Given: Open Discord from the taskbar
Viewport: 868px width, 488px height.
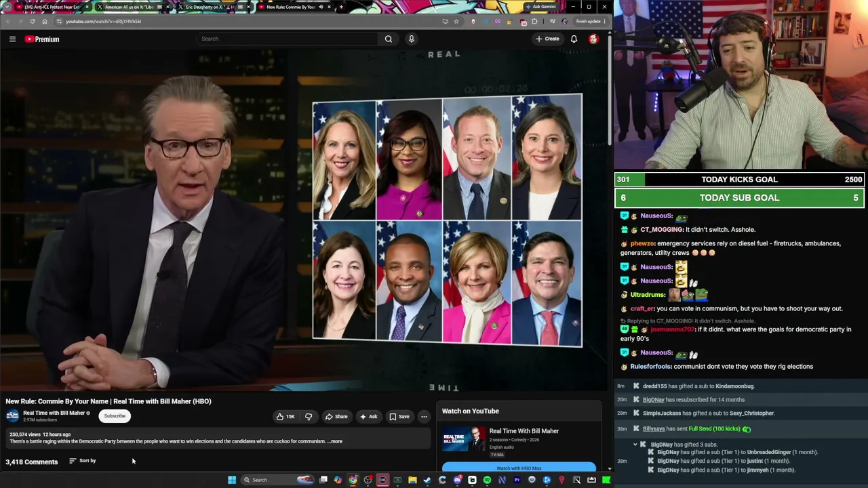Looking at the screenshot, I should (x=457, y=480).
